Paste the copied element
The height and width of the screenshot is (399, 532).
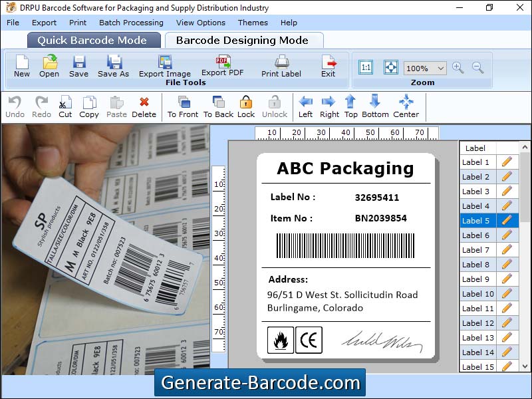pyautogui.click(x=116, y=105)
